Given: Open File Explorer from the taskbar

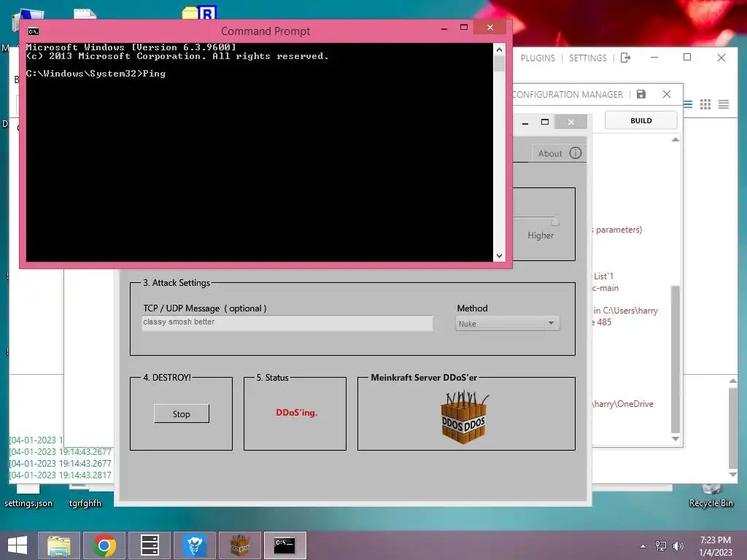Looking at the screenshot, I should [x=58, y=545].
